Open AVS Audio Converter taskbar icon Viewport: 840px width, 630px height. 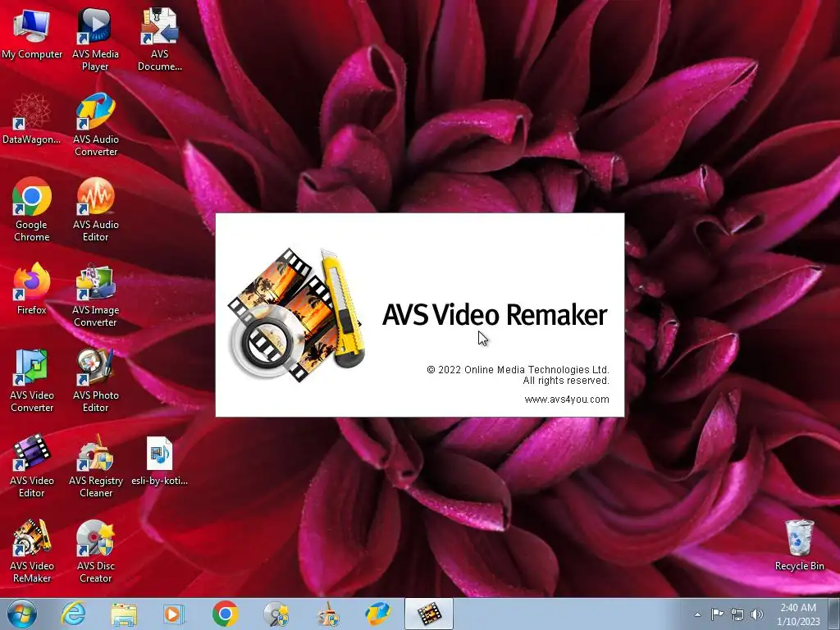[377, 614]
